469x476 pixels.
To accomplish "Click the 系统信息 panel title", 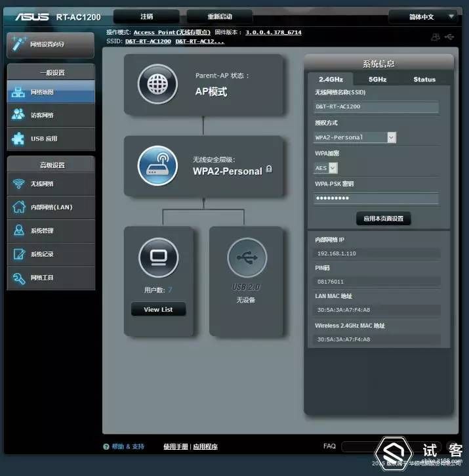I will point(378,64).
